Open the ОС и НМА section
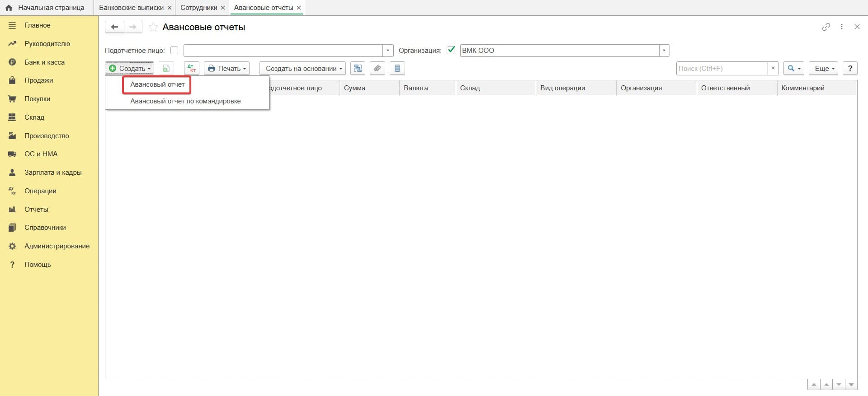868x396 pixels. point(41,154)
